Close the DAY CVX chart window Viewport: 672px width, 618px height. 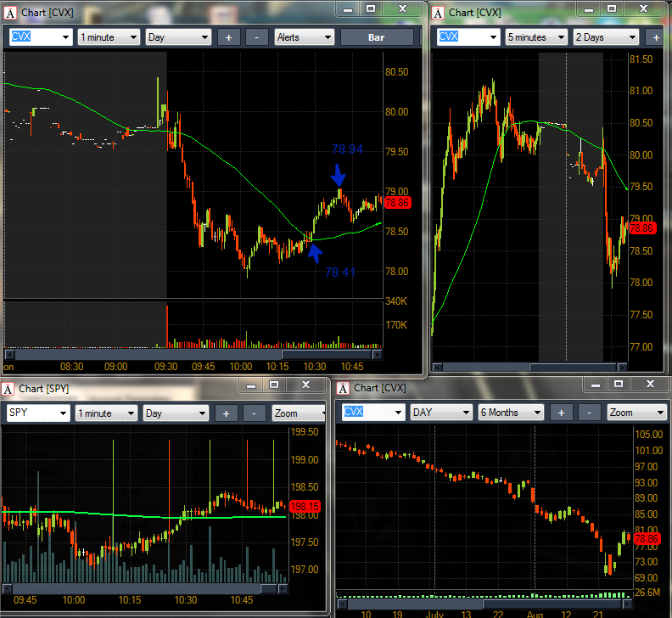[650, 385]
